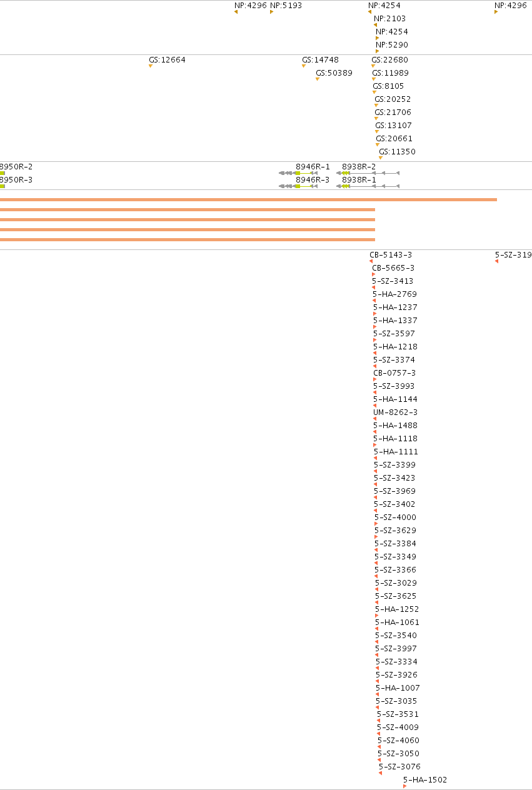Open the GS:11350 feature label
The width and height of the screenshot is (532, 790).
point(397,152)
